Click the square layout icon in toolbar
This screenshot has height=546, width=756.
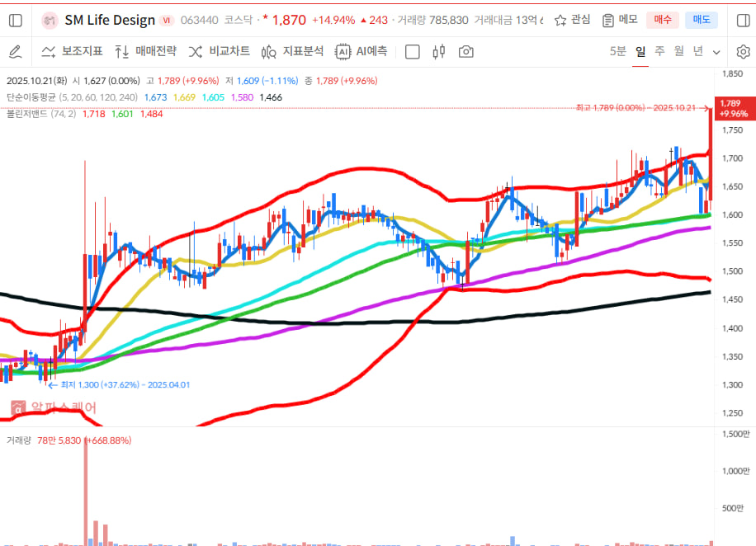[x=413, y=52]
